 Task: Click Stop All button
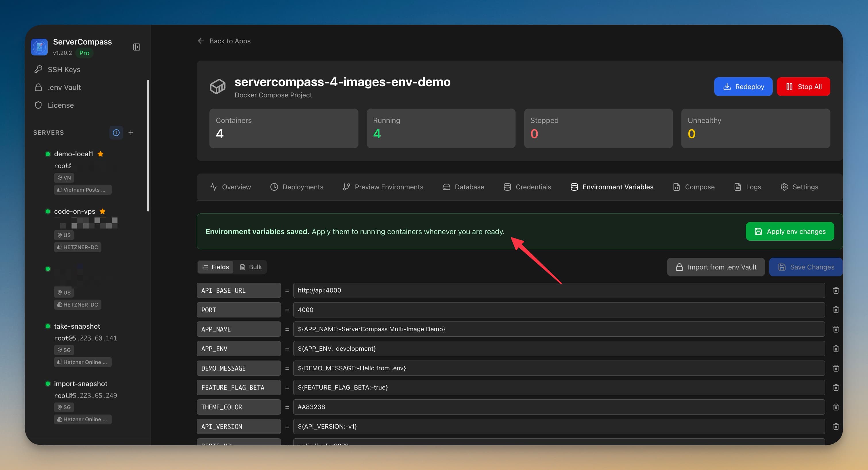click(803, 86)
